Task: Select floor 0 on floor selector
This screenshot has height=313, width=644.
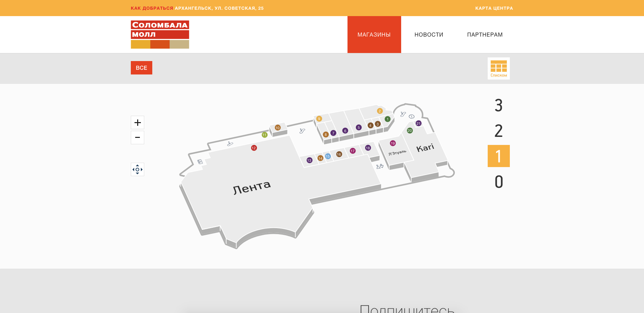Action: [x=498, y=182]
